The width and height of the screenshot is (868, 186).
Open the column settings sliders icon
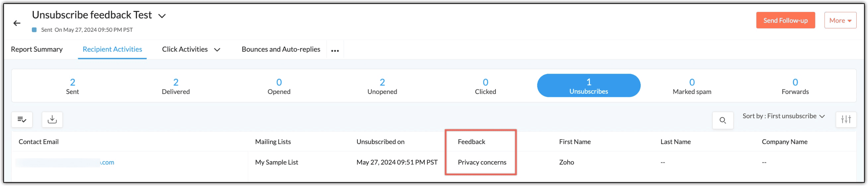point(846,119)
